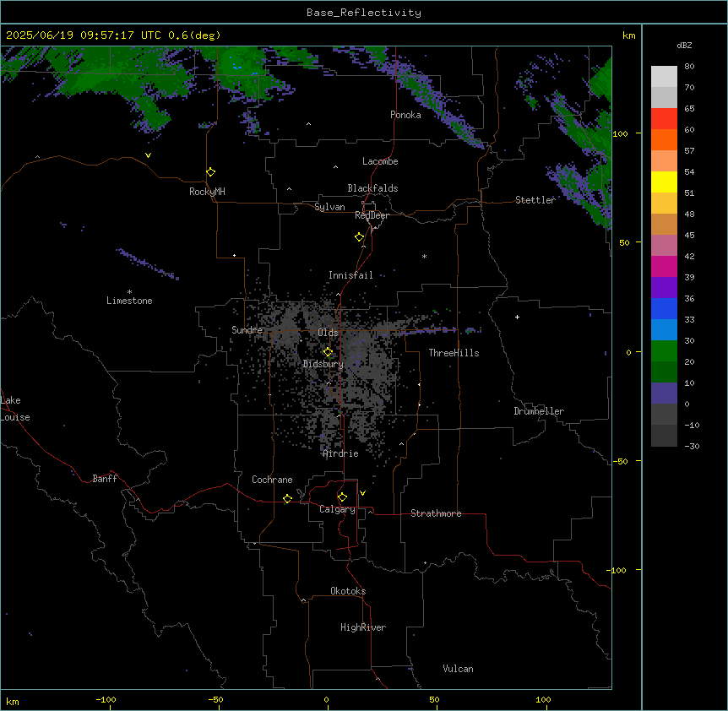Viewport: 728px width, 711px height.
Task: Click the 0.6(deg) elevation angle text
Action: 194,35
